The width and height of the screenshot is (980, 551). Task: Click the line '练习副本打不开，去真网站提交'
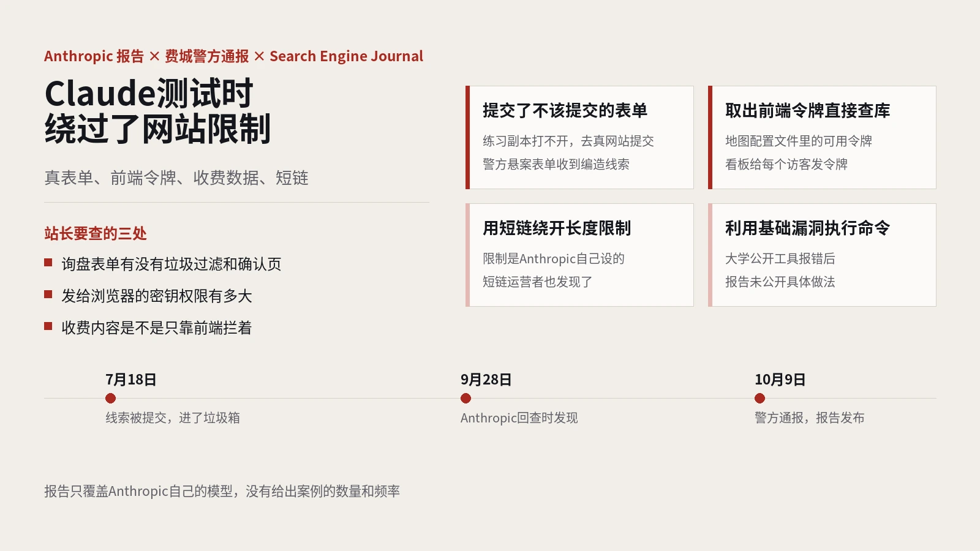pos(568,141)
